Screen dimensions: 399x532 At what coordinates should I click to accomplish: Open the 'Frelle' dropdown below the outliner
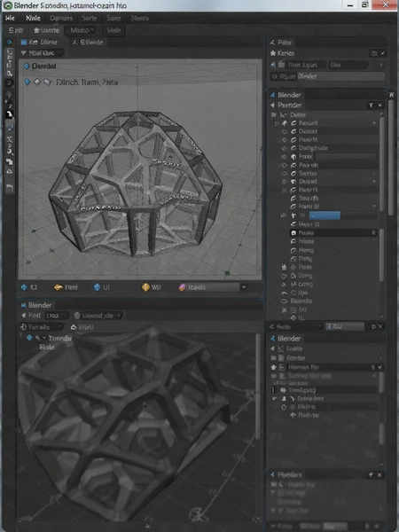click(295, 326)
